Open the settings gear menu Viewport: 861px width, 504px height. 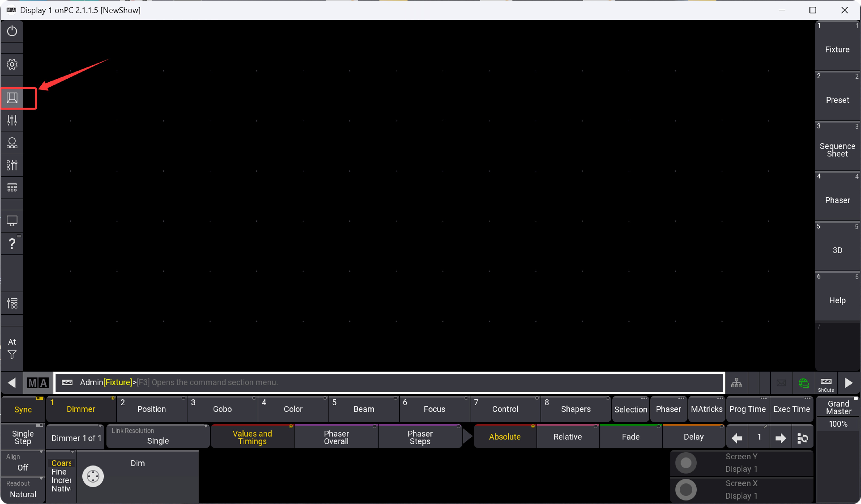(12, 64)
